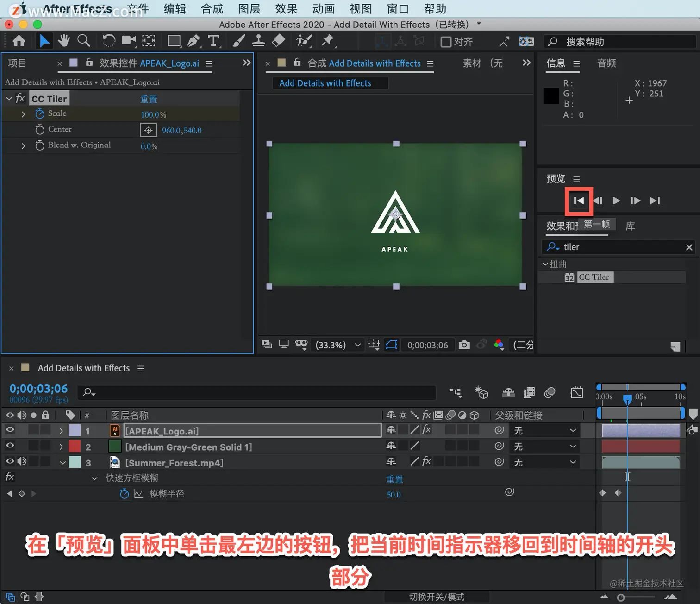Viewport: 700px width, 604px height.
Task: Click red label color of layer 2
Action: pyautogui.click(x=75, y=447)
